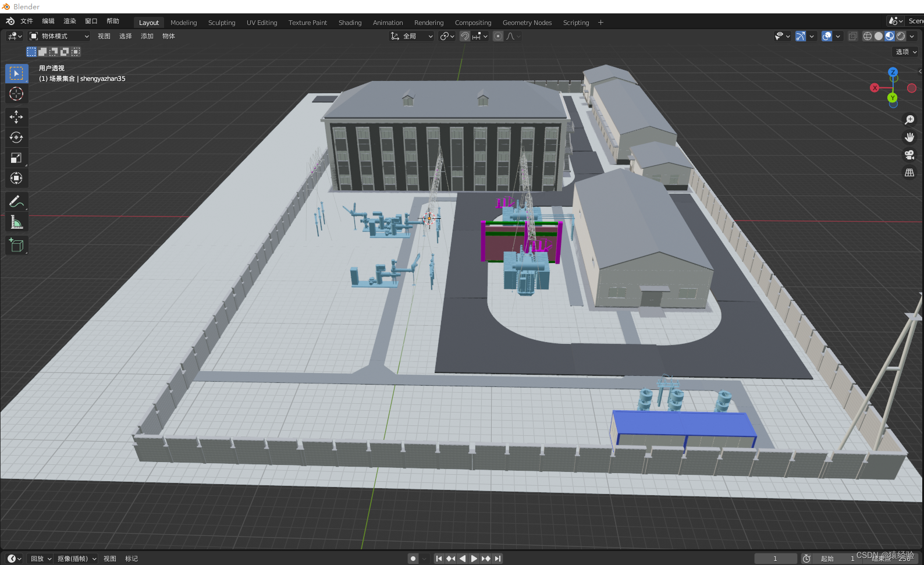Click the current frame number field

[x=775, y=559]
